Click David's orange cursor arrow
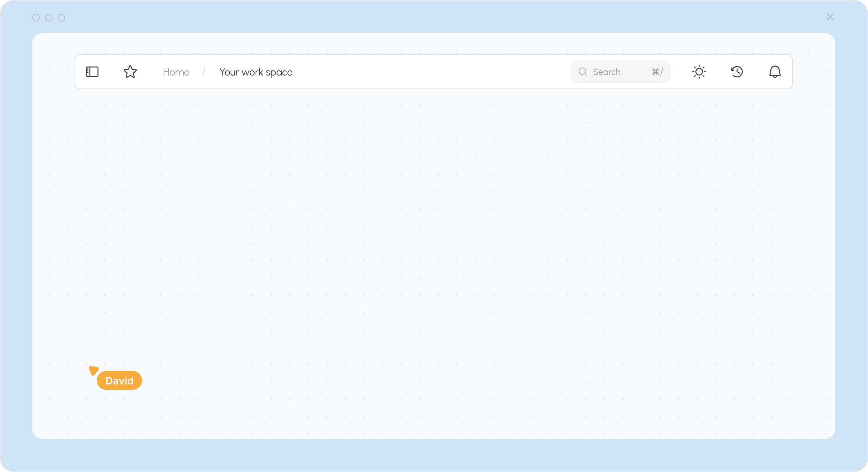This screenshot has height=472, width=868. click(x=93, y=370)
